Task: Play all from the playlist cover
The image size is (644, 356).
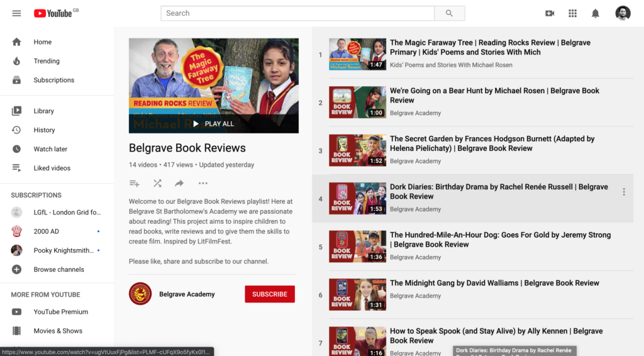Action: pyautogui.click(x=214, y=124)
